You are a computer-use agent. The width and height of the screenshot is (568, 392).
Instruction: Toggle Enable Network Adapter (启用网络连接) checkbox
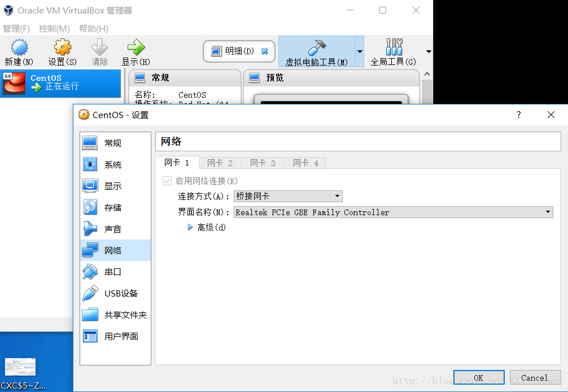click(x=167, y=181)
